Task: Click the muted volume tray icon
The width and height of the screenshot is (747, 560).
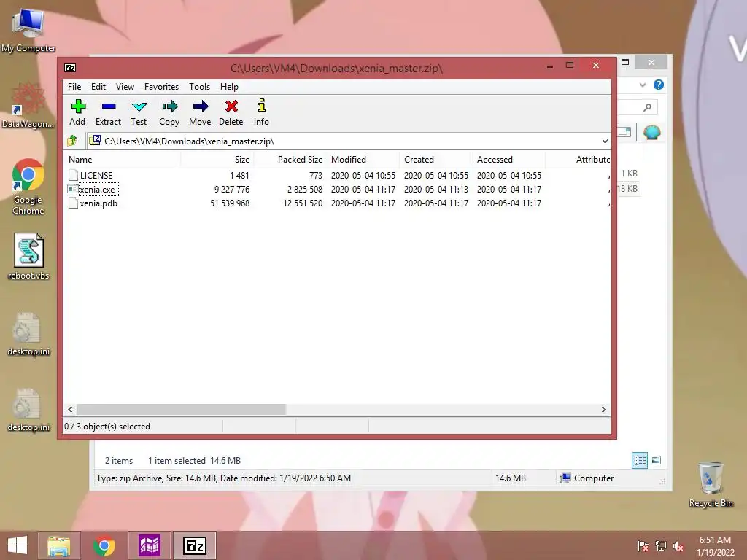Action: coord(678,546)
